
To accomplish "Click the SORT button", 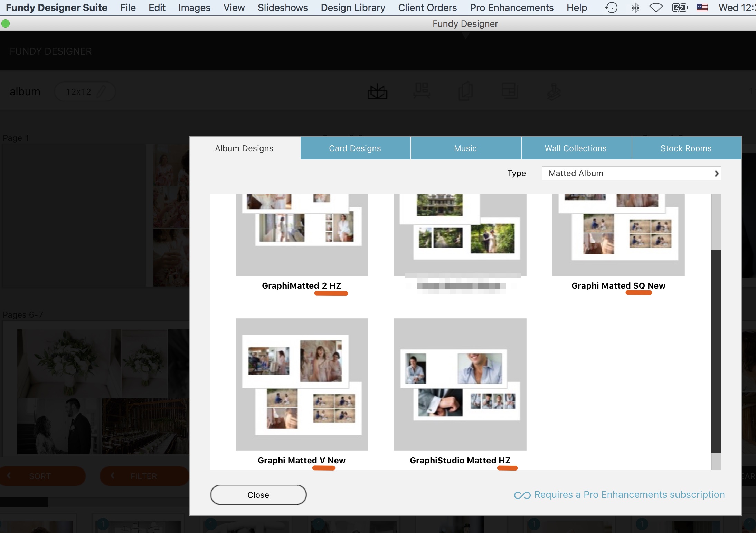I will [x=42, y=476].
